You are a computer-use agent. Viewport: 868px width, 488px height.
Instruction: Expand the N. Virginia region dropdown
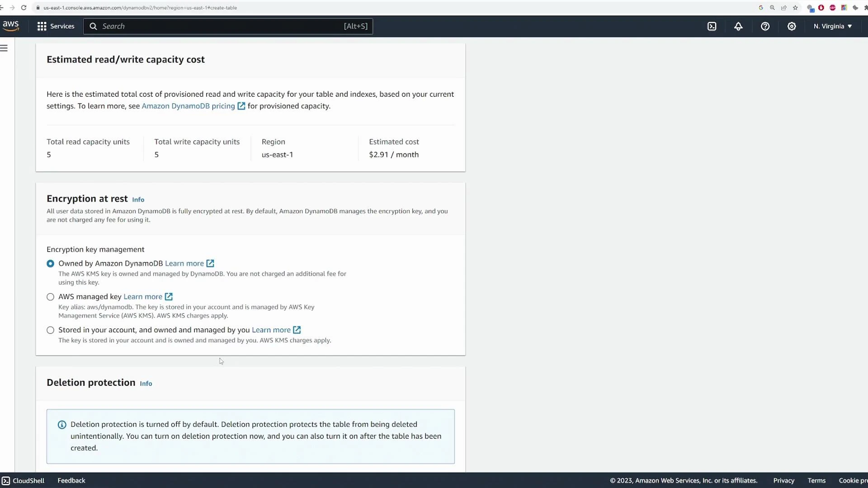(x=832, y=26)
